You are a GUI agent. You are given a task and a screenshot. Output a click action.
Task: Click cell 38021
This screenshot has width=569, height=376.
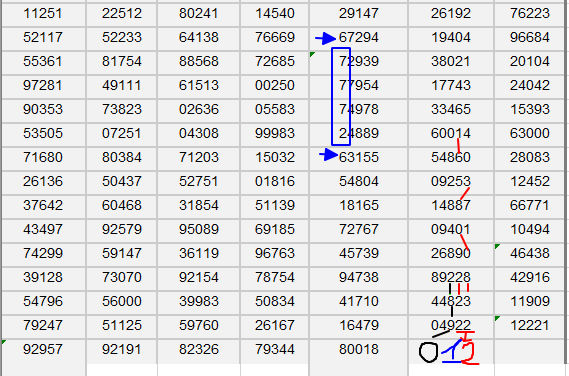(x=451, y=62)
